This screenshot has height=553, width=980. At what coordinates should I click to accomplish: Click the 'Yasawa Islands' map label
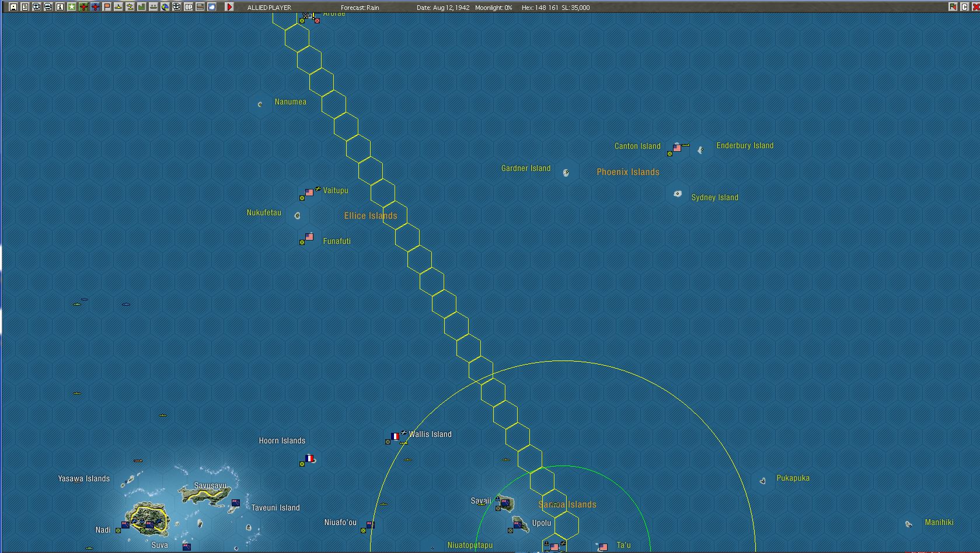coord(84,479)
